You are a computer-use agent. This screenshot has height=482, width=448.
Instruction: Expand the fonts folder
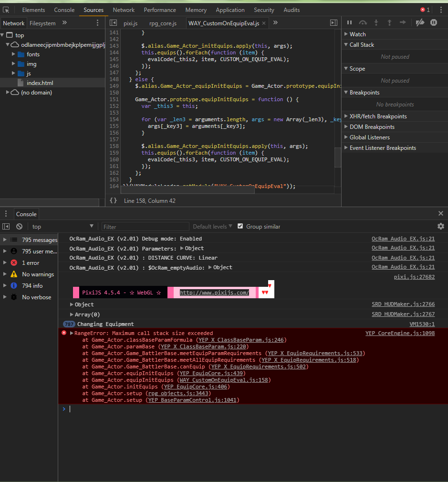click(x=13, y=54)
